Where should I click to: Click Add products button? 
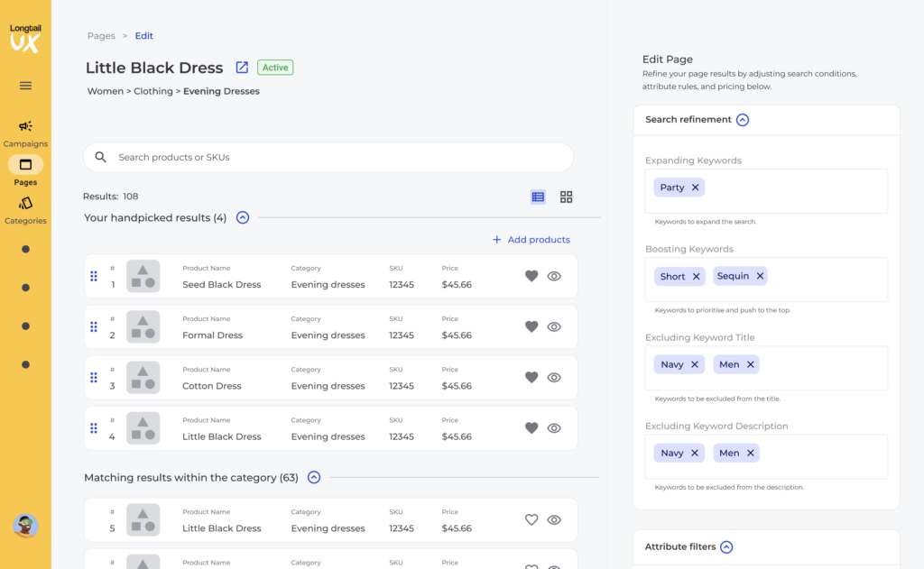click(x=531, y=240)
